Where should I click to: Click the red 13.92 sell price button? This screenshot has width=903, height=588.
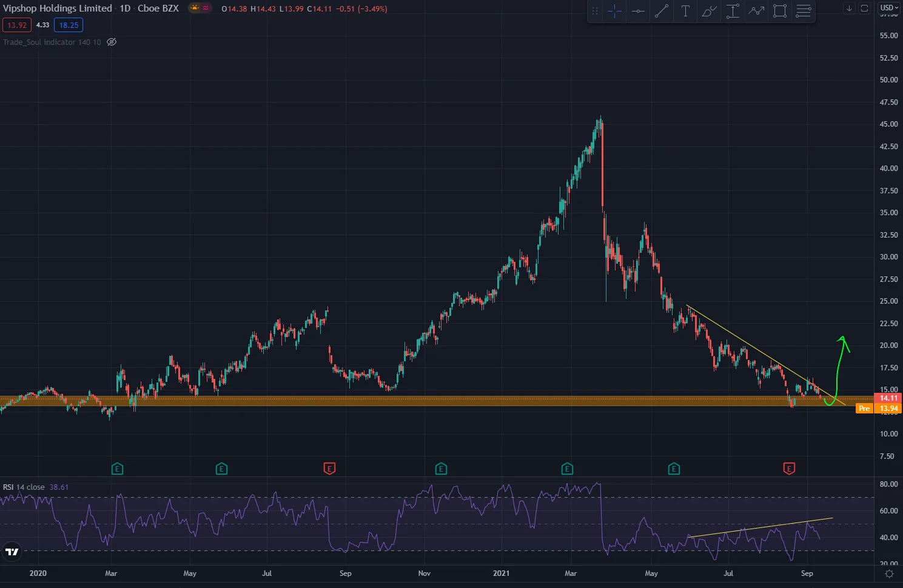pos(17,25)
